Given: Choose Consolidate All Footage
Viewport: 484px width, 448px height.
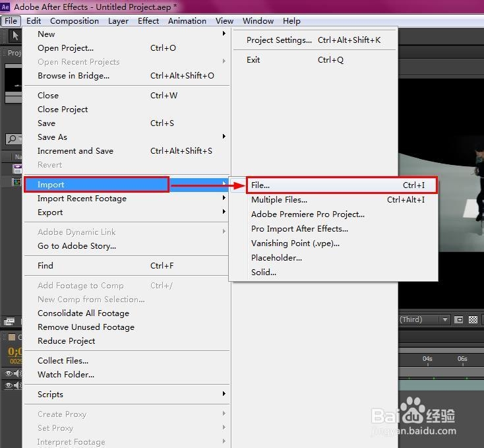Looking at the screenshot, I should (x=127, y=313).
